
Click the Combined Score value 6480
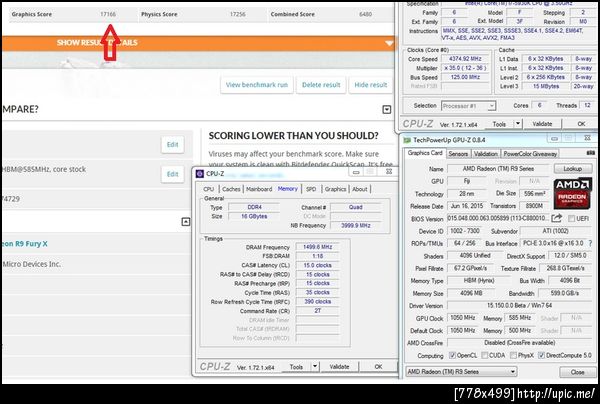point(365,14)
